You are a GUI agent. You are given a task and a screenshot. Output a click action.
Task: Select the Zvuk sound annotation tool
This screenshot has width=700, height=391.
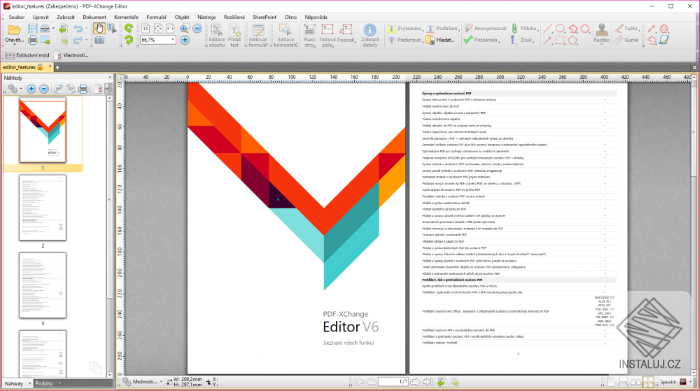click(x=522, y=40)
